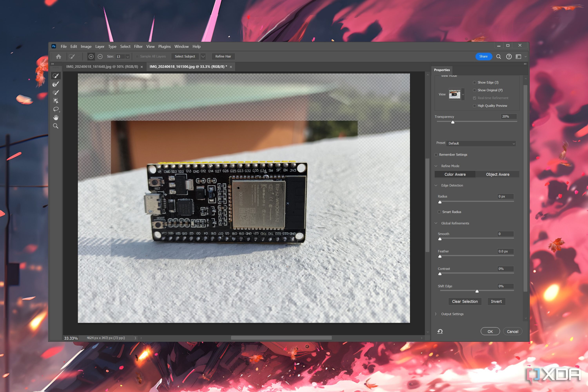Close the IMG_20240618_161640.jpg tab
Screen dimensions: 588x392
click(142, 67)
